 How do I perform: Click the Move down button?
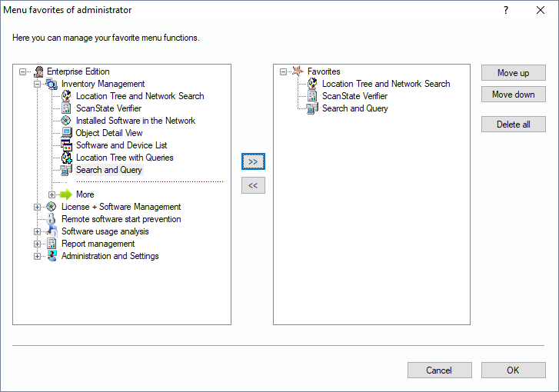click(x=513, y=95)
